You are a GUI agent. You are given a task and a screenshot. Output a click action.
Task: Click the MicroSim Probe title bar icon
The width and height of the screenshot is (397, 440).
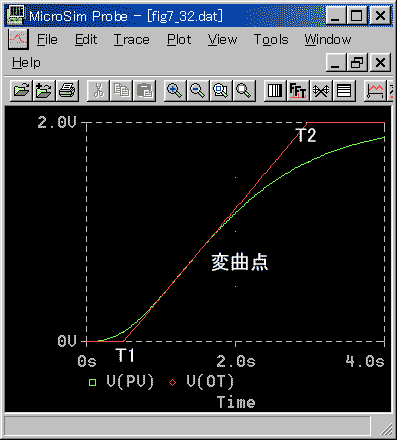(16, 15)
